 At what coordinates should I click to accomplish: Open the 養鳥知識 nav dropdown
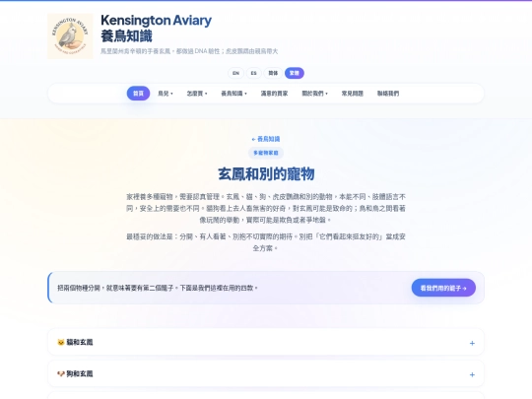(x=233, y=94)
